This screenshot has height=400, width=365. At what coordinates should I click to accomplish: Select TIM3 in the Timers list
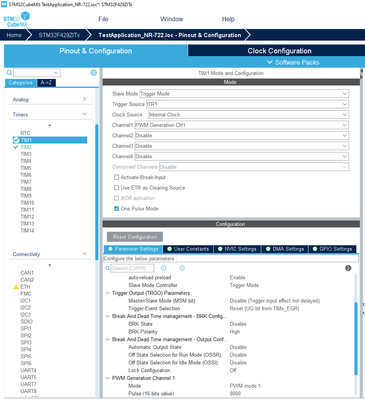[26, 154]
